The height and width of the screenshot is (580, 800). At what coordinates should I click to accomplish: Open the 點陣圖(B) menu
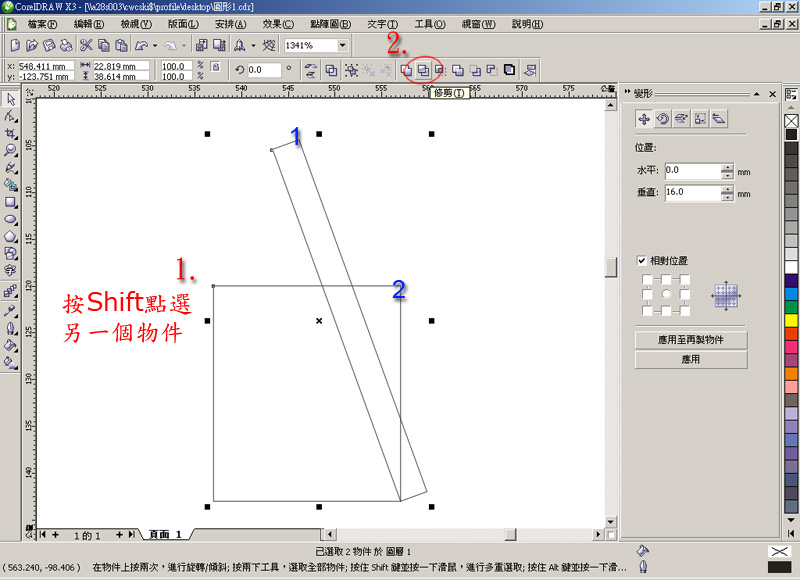click(x=330, y=24)
